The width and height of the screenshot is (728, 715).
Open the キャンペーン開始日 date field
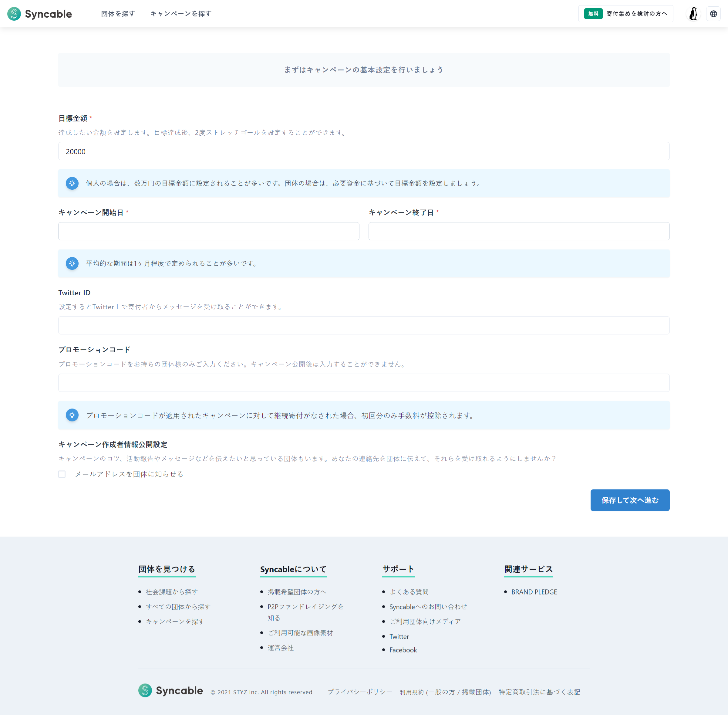tap(209, 231)
